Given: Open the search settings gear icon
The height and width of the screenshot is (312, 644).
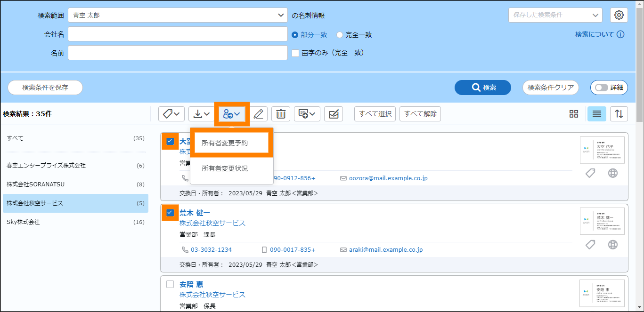Looking at the screenshot, I should pyautogui.click(x=619, y=15).
